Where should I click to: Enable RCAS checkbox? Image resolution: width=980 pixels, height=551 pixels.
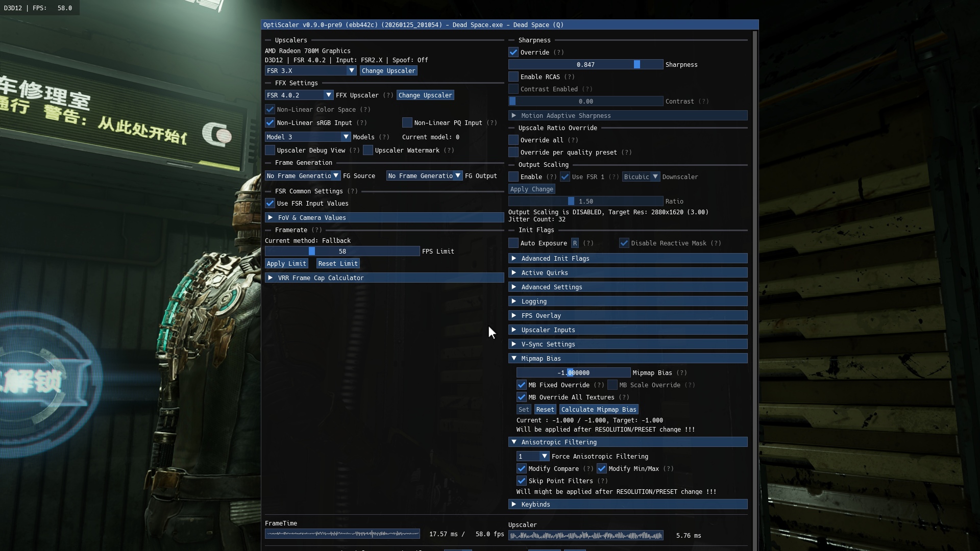513,77
